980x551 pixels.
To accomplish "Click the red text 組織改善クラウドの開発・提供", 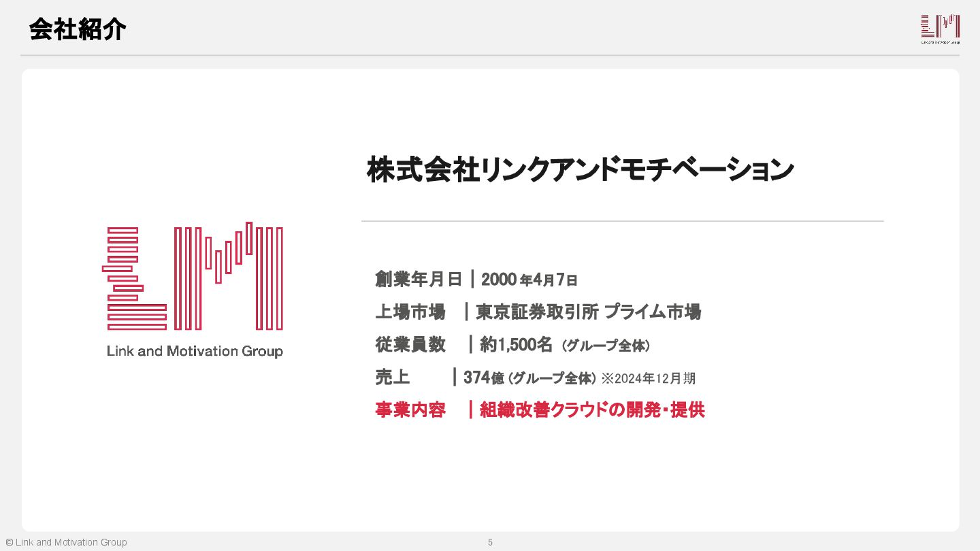I will point(592,410).
